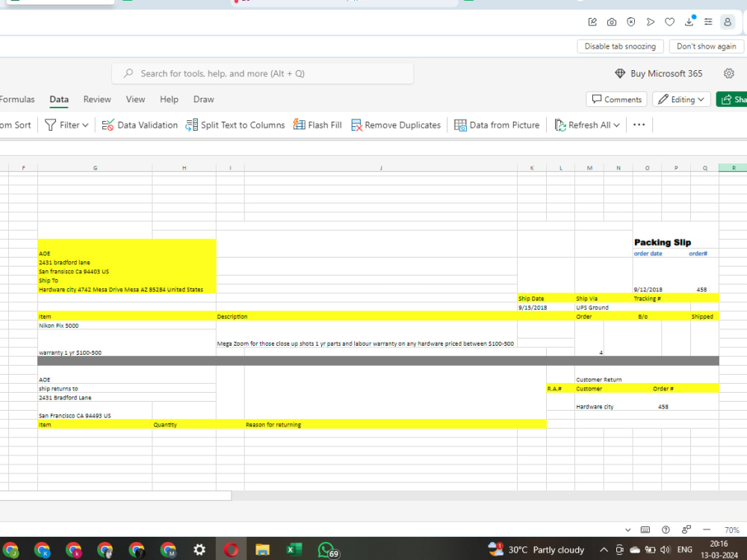Image resolution: width=747 pixels, height=560 pixels.
Task: Toggle Filter on the selected data
Action: pyautogui.click(x=66, y=125)
